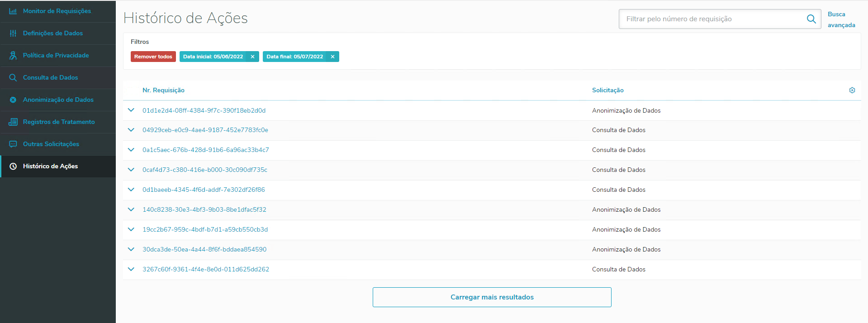The image size is (868, 323).
Task: Click Consulta de Dados cell in 3267c60f row
Action: pos(619,269)
